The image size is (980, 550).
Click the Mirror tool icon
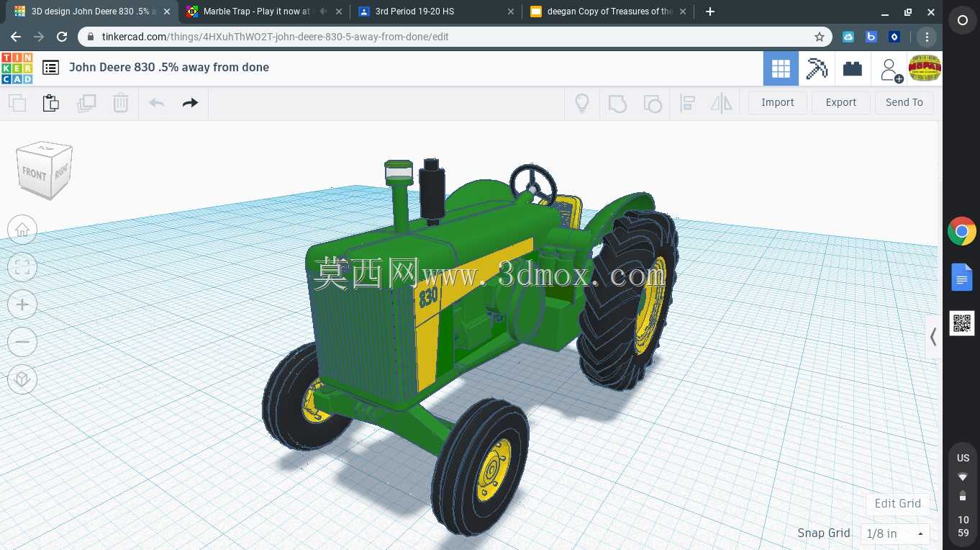tap(722, 103)
